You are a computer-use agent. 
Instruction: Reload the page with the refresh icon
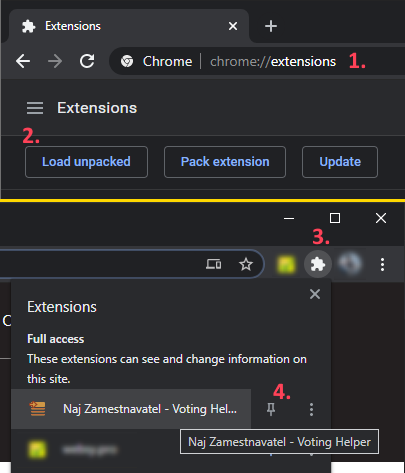87,61
